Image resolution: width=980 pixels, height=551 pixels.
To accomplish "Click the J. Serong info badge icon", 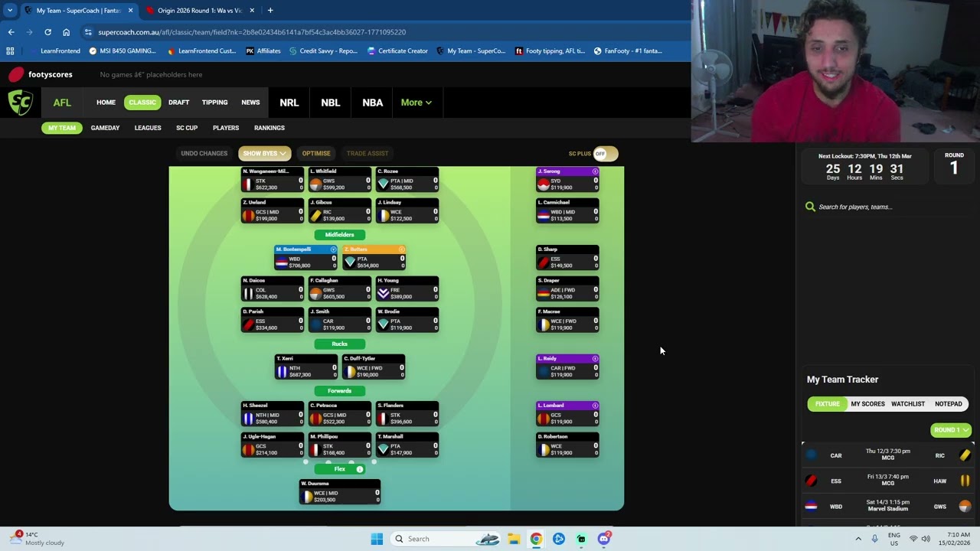I will [595, 171].
